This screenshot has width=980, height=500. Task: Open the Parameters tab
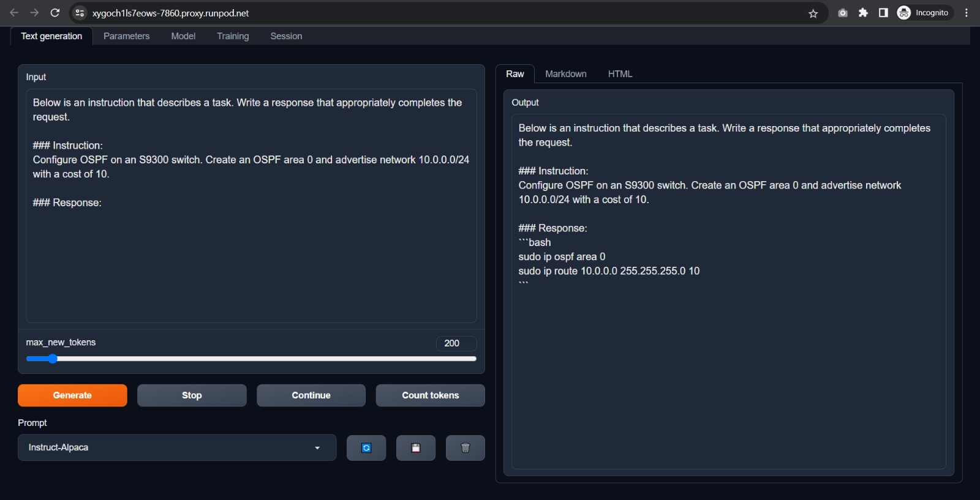127,36
